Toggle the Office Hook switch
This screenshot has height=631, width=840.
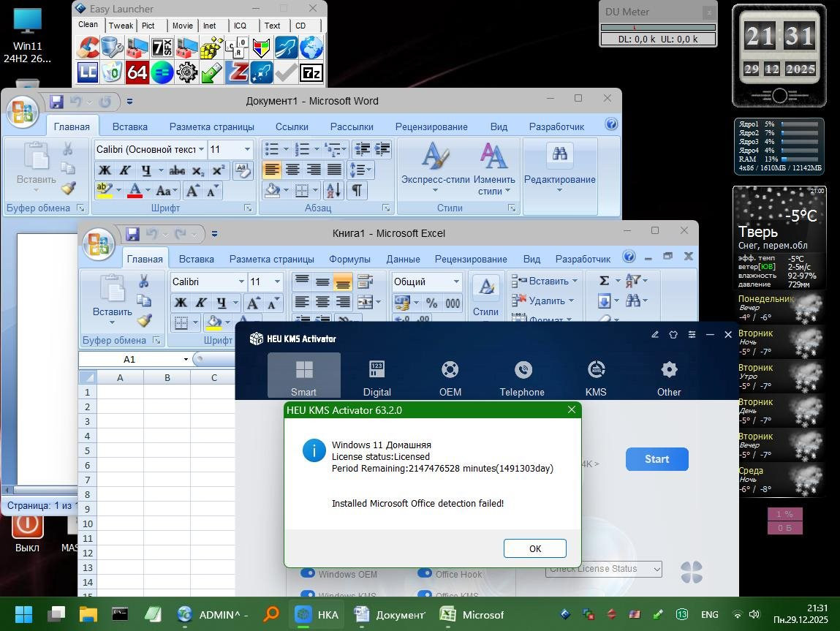coord(425,574)
